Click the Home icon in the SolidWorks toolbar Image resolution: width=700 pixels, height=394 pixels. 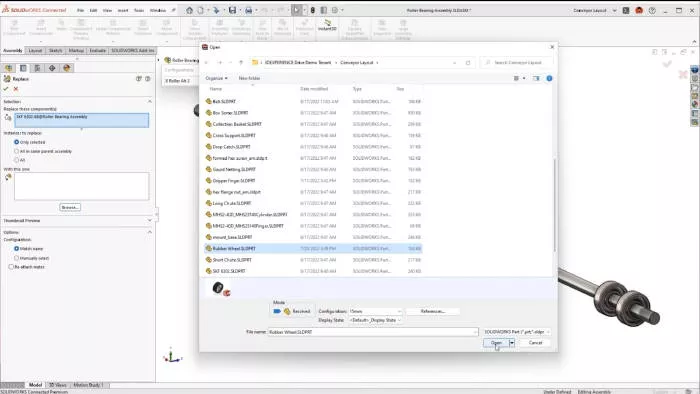tap(189, 10)
